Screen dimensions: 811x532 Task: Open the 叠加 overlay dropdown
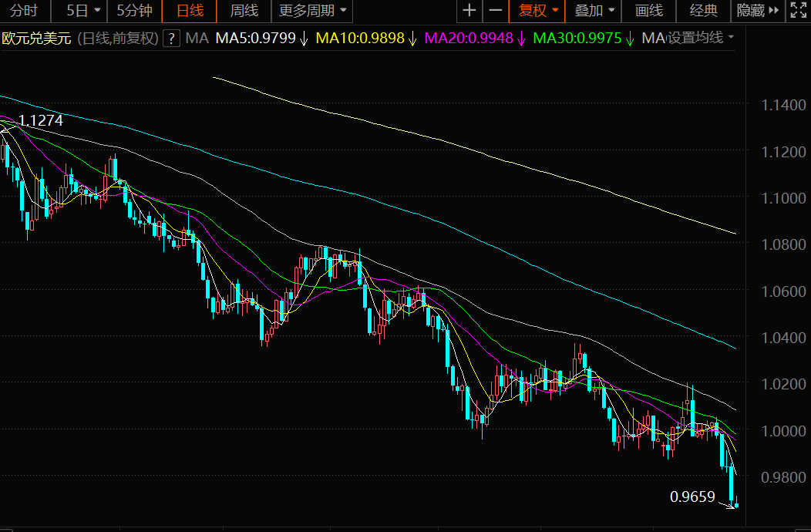pos(594,11)
